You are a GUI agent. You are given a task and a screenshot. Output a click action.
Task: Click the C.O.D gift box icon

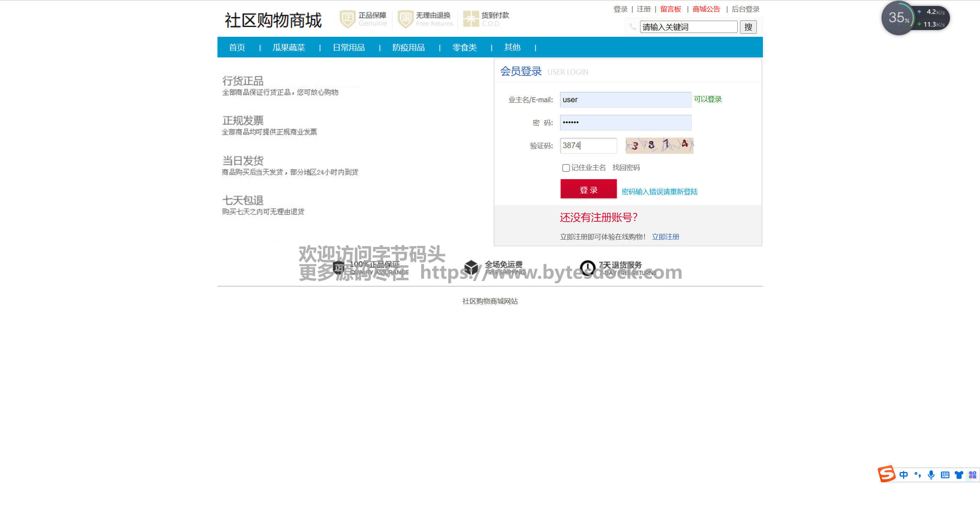pyautogui.click(x=471, y=19)
